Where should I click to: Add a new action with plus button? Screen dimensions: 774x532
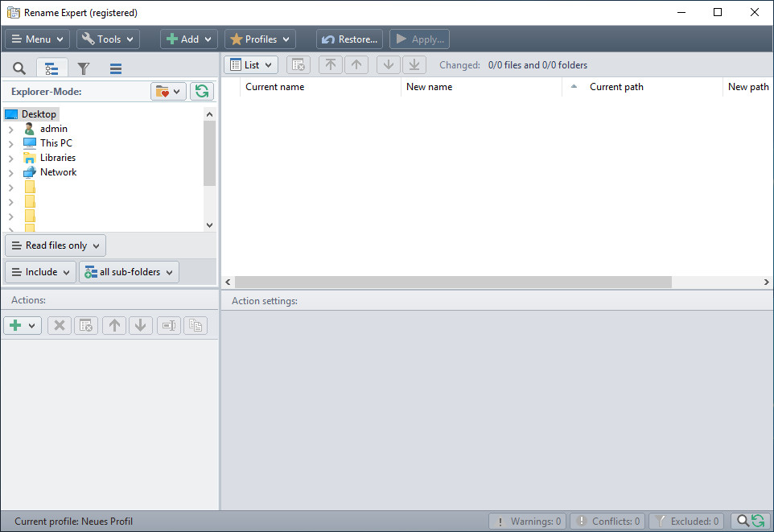click(23, 325)
